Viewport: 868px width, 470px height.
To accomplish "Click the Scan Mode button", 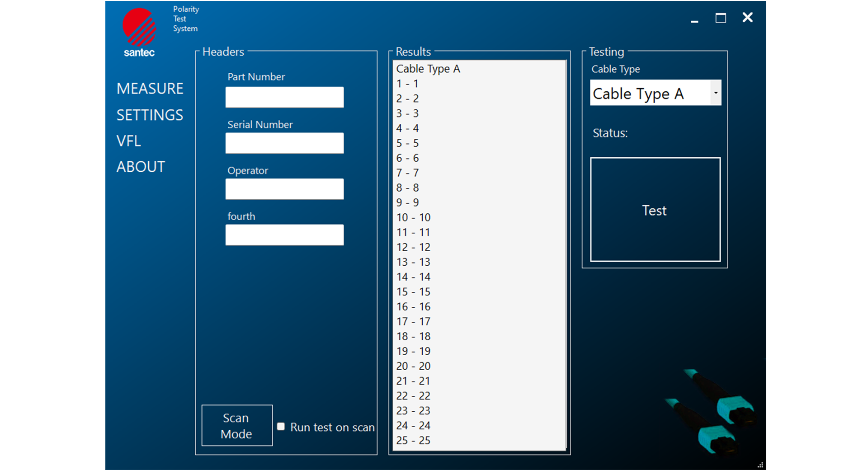I will pos(236,426).
